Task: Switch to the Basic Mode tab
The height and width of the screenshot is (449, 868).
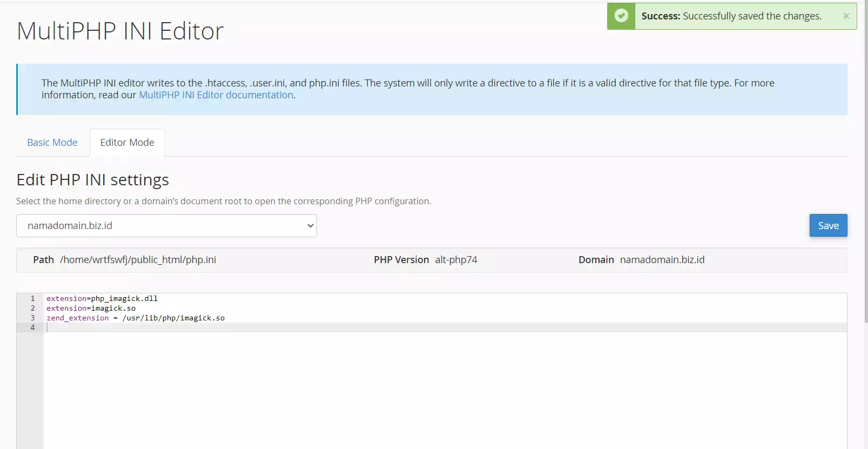Action: [x=52, y=143]
